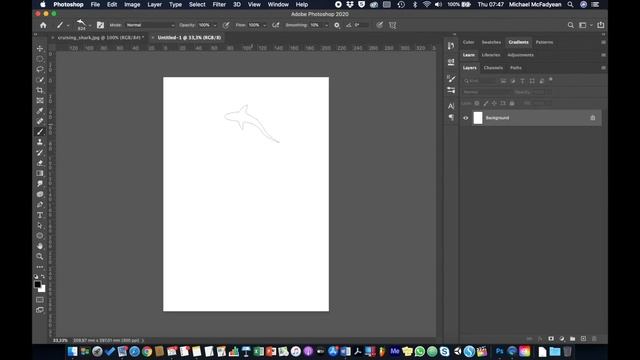Click the Share icon in options bar
This screenshot has width=640, height=360.
(600, 25)
